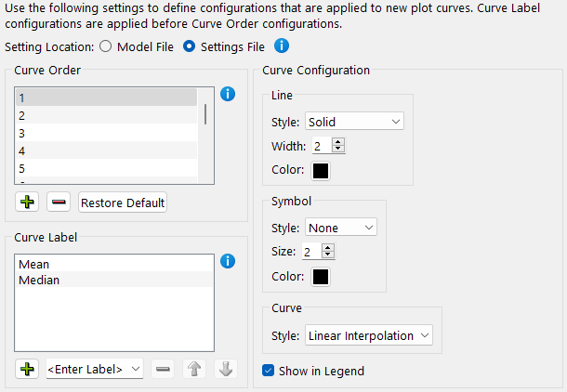The image size is (567, 392).
Task: Pick the Line Color swatch
Action: point(321,170)
